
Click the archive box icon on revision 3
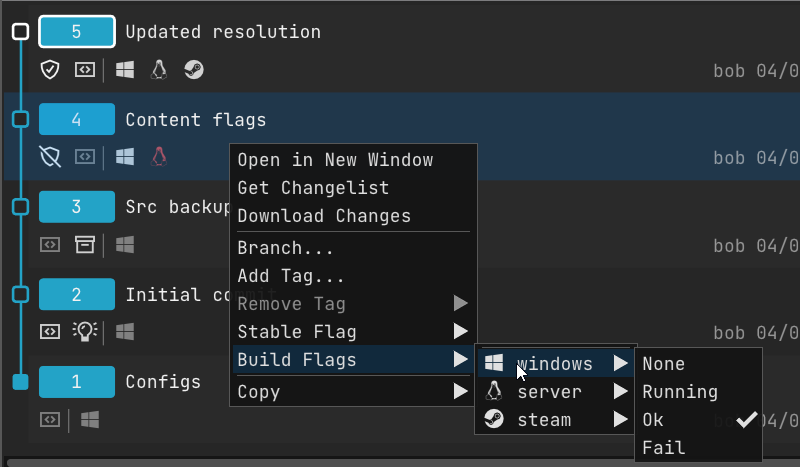(x=85, y=244)
